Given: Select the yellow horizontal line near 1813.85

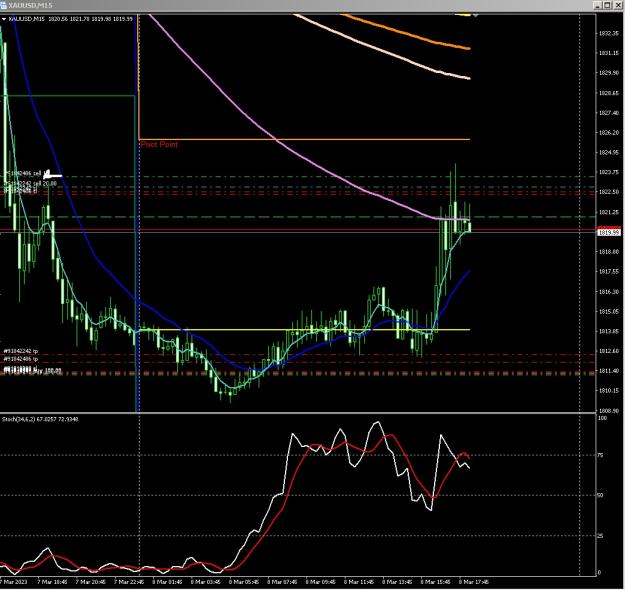Looking at the screenshot, I should (304, 330).
